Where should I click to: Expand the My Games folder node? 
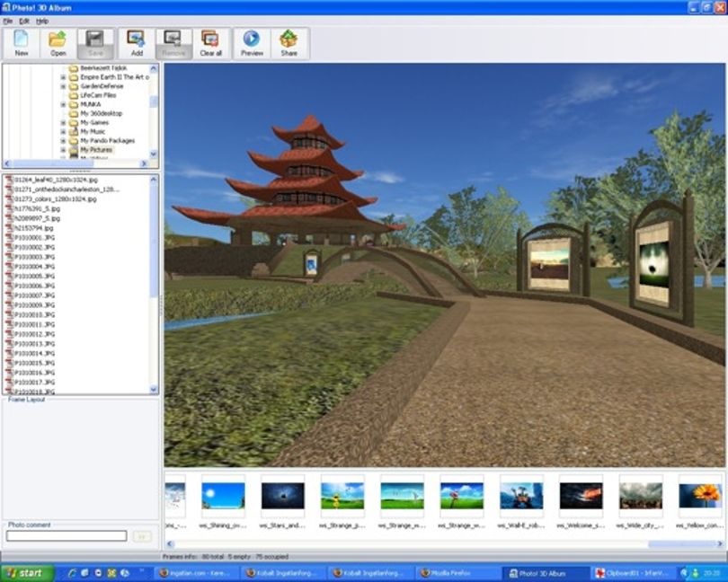(63, 122)
